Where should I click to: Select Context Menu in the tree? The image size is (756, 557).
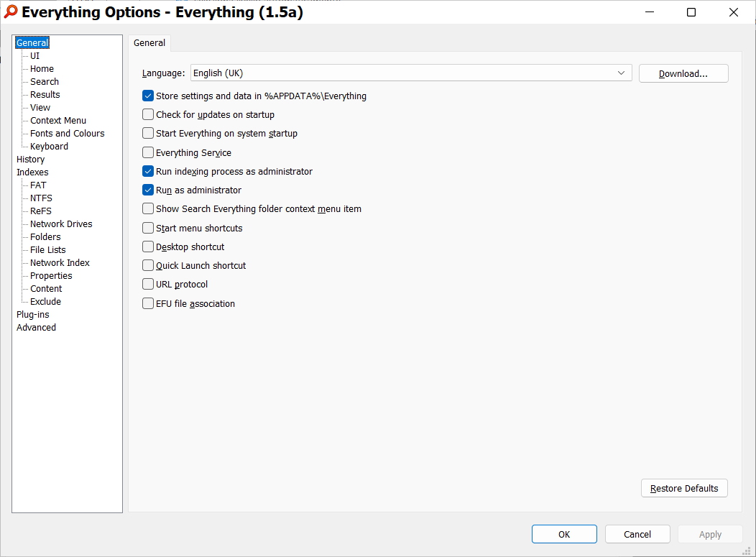tap(58, 121)
